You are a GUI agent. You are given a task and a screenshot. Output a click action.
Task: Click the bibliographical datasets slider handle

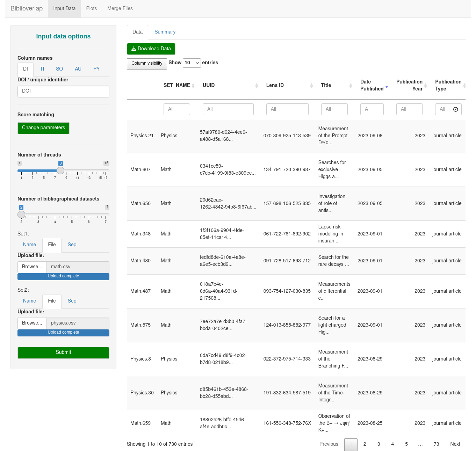click(x=21, y=214)
